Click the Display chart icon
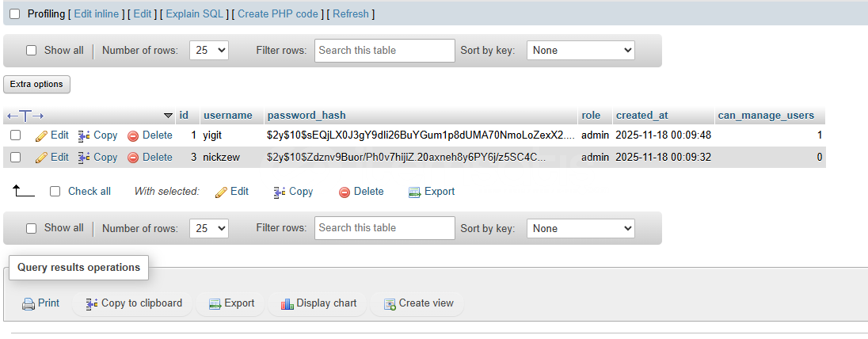Image resolution: width=868 pixels, height=339 pixels. 287,303
